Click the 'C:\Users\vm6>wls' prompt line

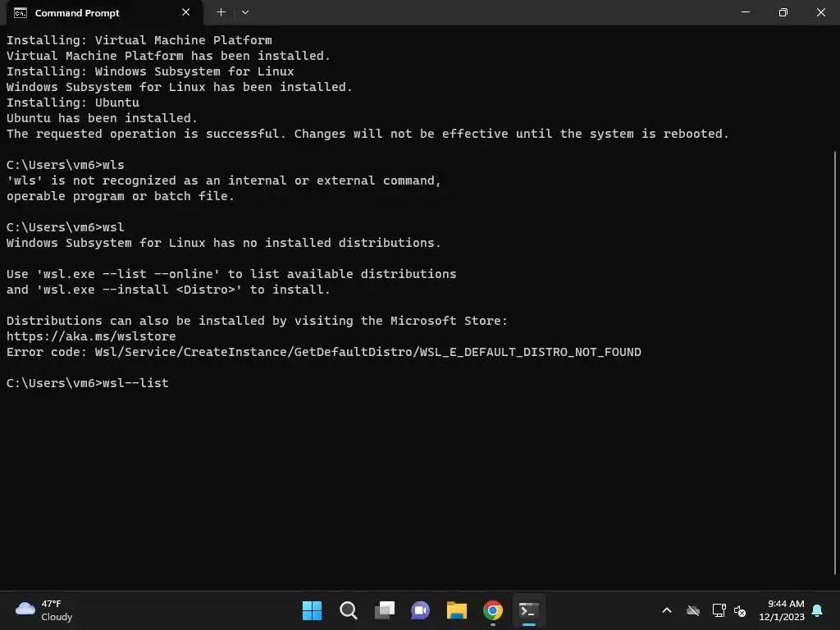pyautogui.click(x=66, y=165)
